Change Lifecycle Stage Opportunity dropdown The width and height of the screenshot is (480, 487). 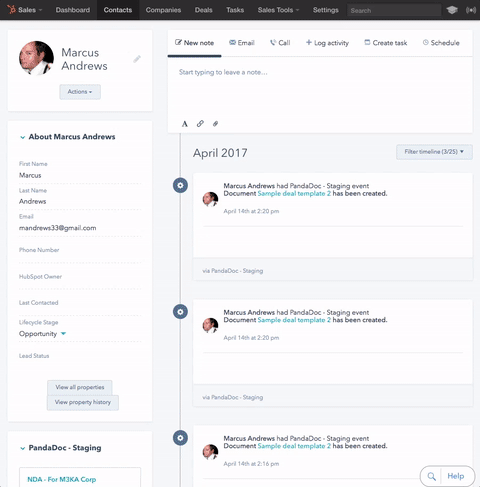pos(43,334)
